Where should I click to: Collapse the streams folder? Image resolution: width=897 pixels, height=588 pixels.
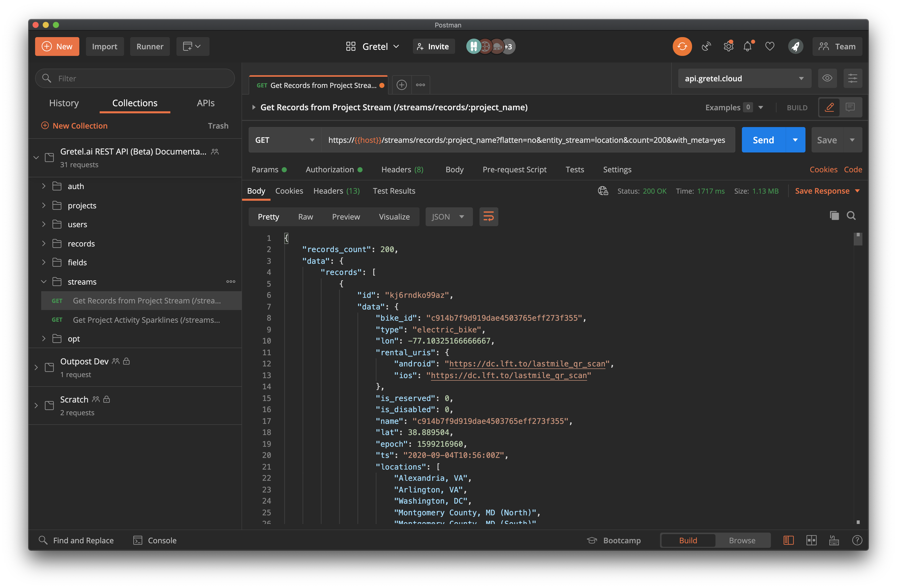(x=43, y=281)
